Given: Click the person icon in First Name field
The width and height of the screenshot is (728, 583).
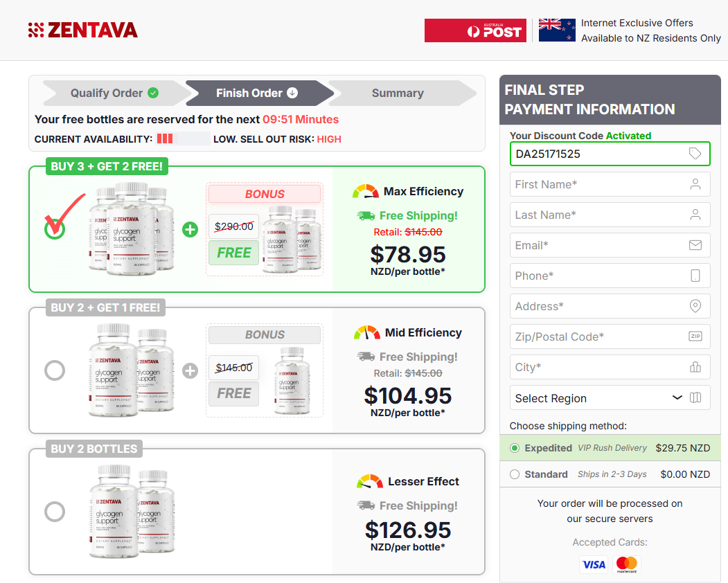Looking at the screenshot, I should click(695, 184).
